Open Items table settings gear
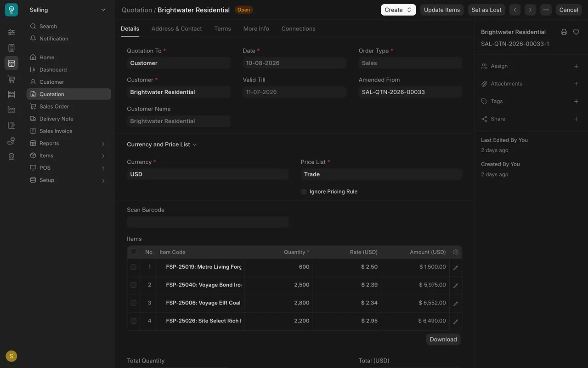The width and height of the screenshot is (588, 368). 456,252
